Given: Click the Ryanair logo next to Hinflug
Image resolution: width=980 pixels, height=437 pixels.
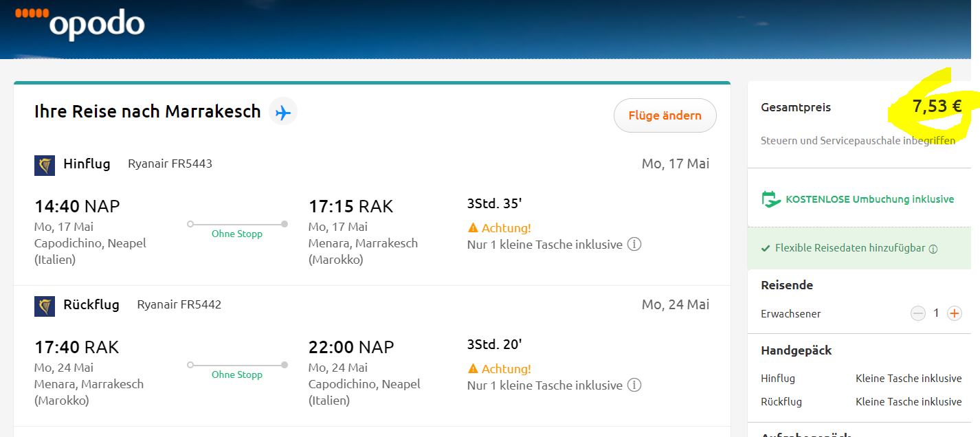Looking at the screenshot, I should tap(45, 166).
